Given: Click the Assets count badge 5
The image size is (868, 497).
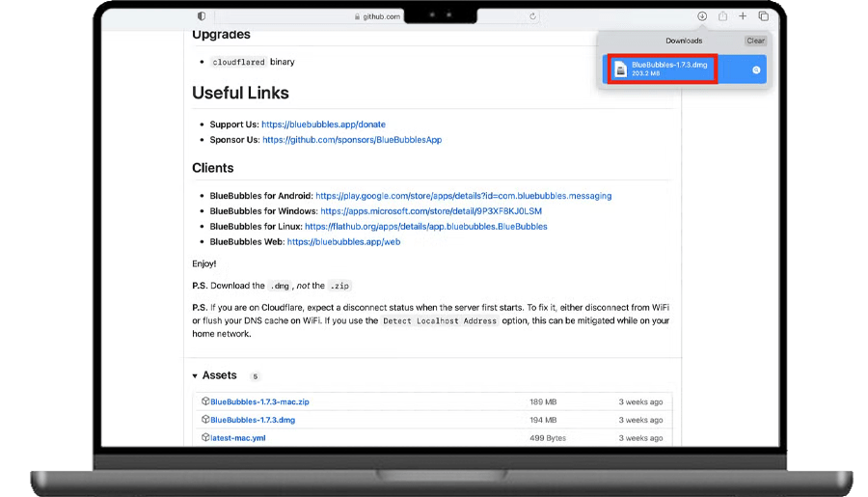Looking at the screenshot, I should coord(255,376).
